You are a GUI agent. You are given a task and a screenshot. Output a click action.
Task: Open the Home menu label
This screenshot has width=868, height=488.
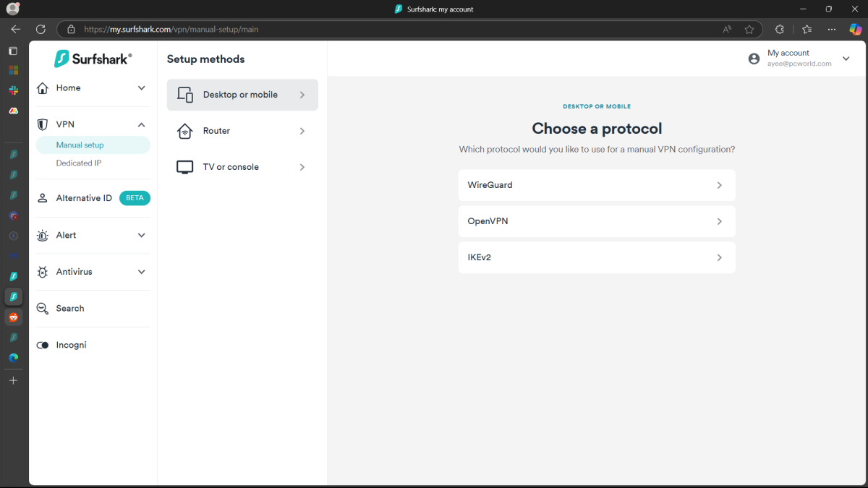click(69, 88)
